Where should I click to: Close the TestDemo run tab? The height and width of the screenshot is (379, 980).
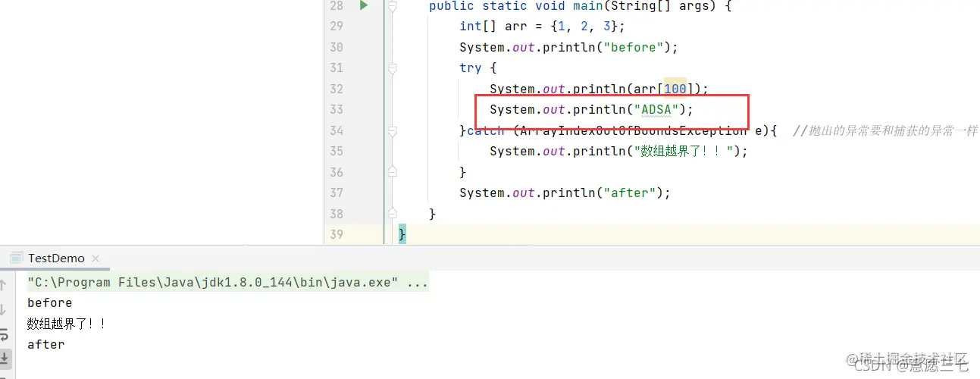95,259
